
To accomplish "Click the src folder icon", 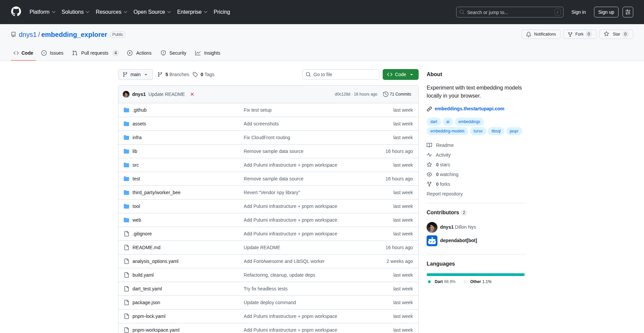I will [126, 165].
